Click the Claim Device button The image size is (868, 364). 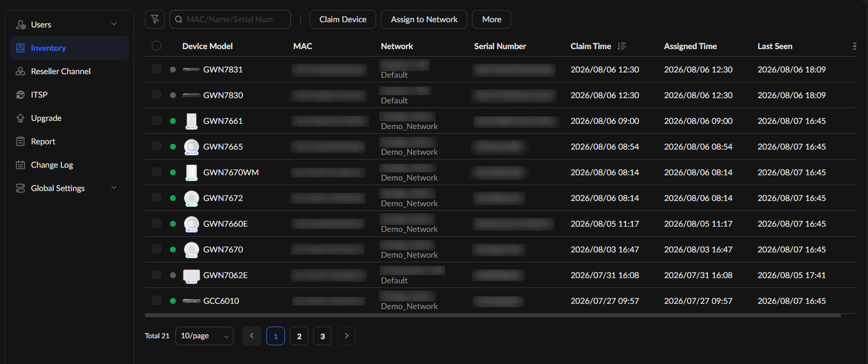click(343, 19)
